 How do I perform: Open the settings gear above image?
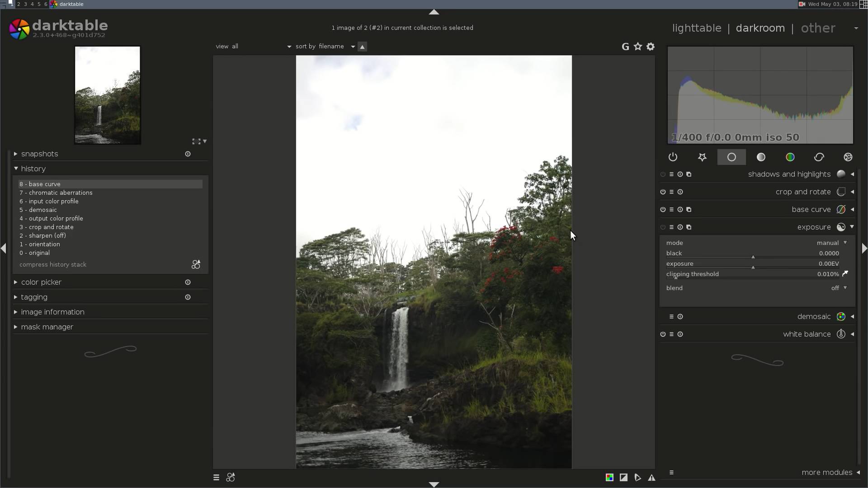(x=650, y=47)
